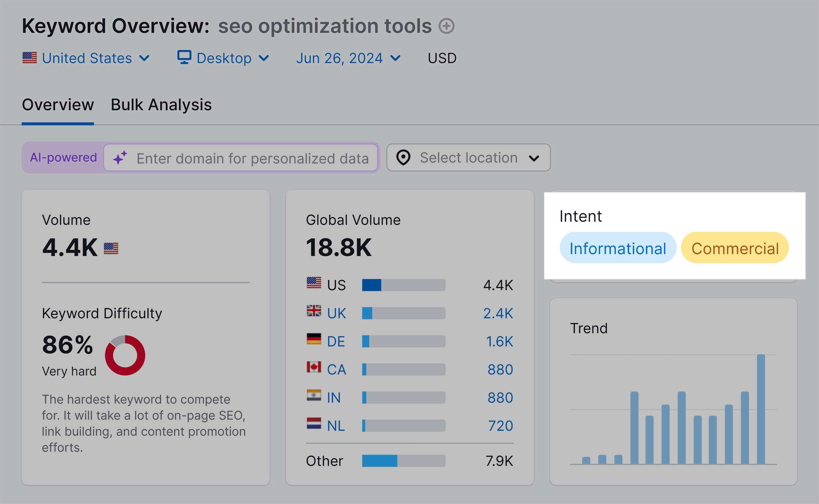Click the AI sparkle icon in domain field

pos(120,158)
